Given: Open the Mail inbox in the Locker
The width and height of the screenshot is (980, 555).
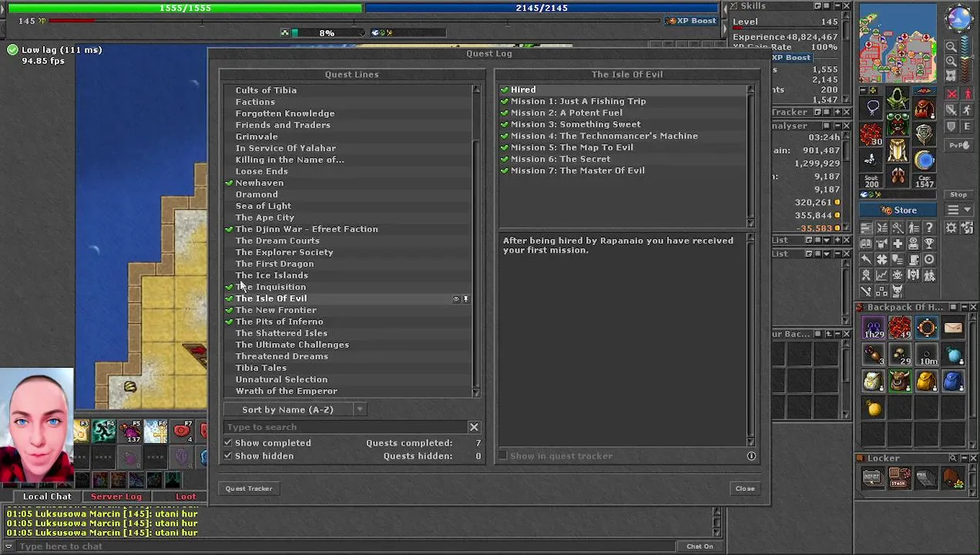Looking at the screenshot, I should (x=926, y=479).
